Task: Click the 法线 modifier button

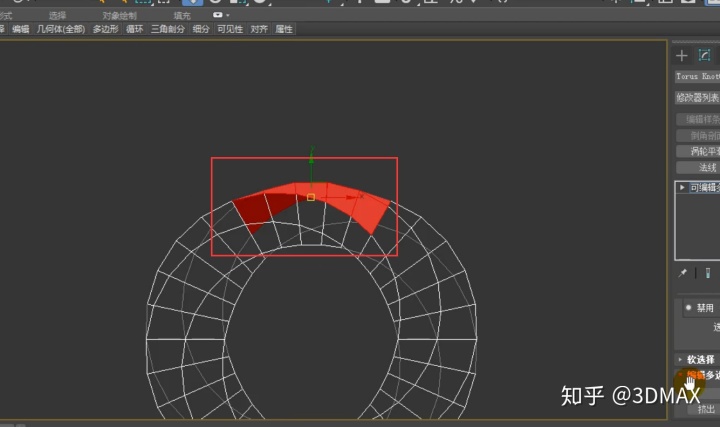Action: [x=698, y=168]
